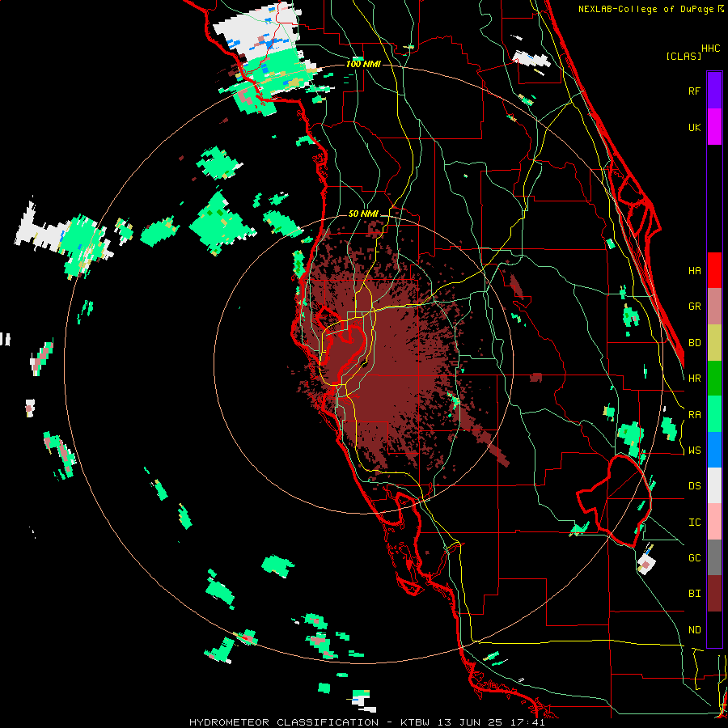Click the 'KTBW' radar site identifier
728x728 pixels.
pyautogui.click(x=415, y=722)
